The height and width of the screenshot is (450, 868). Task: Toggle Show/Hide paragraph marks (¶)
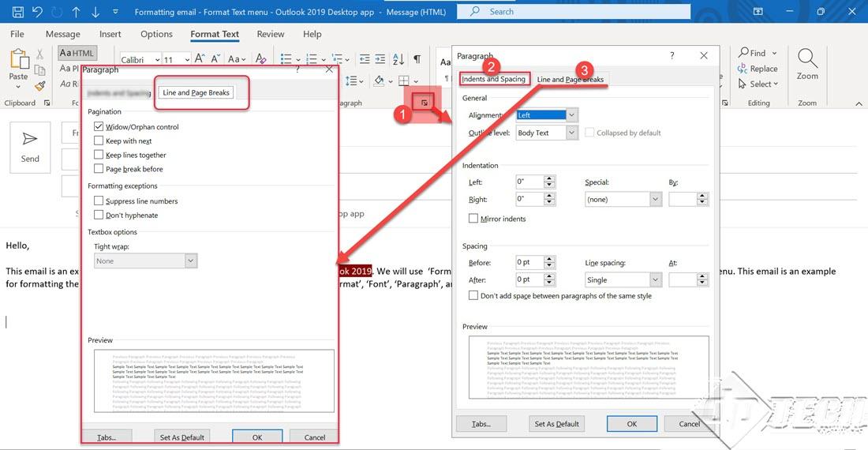click(x=417, y=59)
